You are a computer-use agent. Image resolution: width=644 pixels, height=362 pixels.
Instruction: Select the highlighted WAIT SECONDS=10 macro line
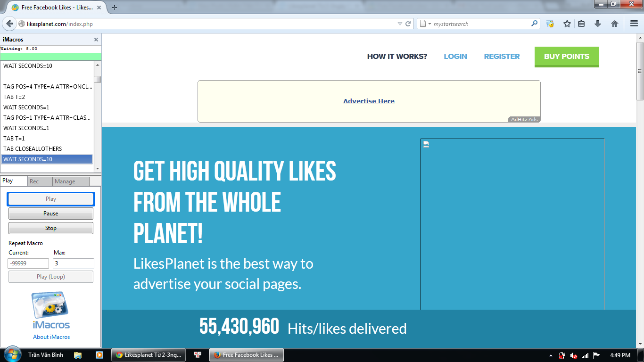(47, 159)
